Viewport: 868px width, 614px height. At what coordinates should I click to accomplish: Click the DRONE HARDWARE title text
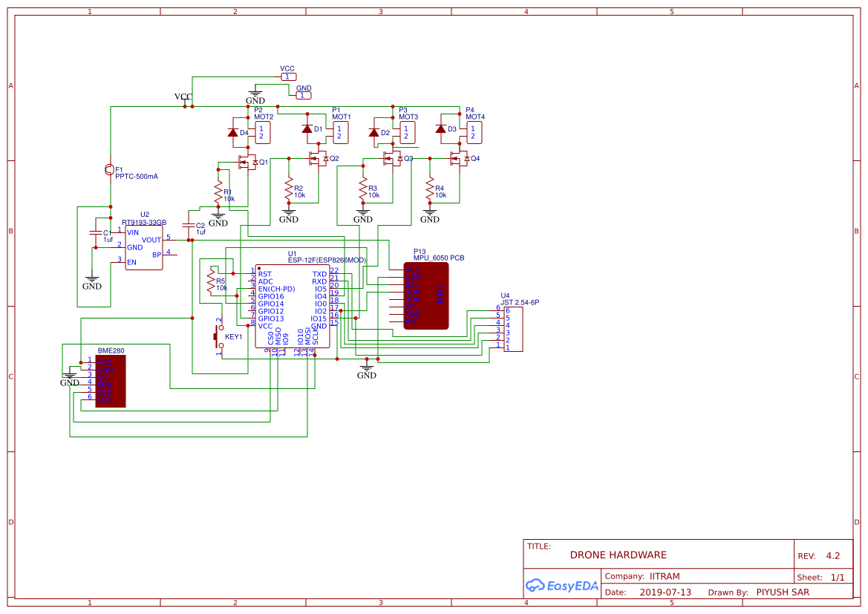[x=618, y=555]
